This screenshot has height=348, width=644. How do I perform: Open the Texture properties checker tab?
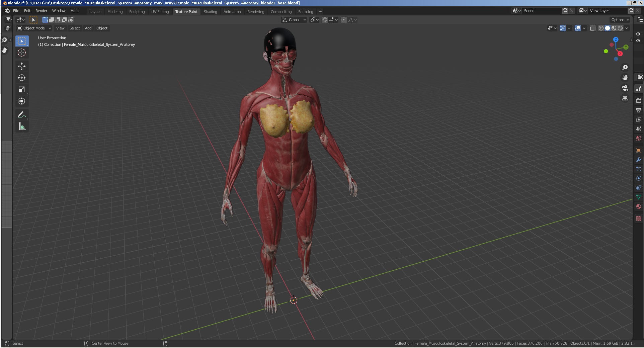(x=639, y=219)
